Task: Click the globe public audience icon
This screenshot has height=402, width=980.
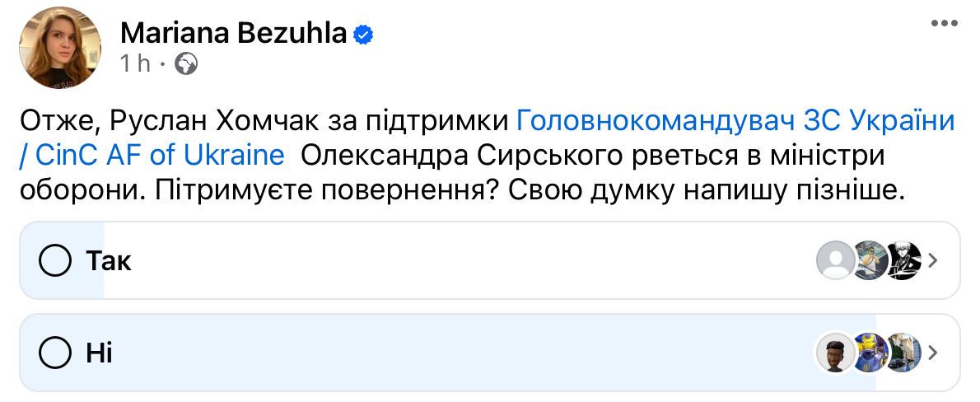Action: click(x=186, y=63)
